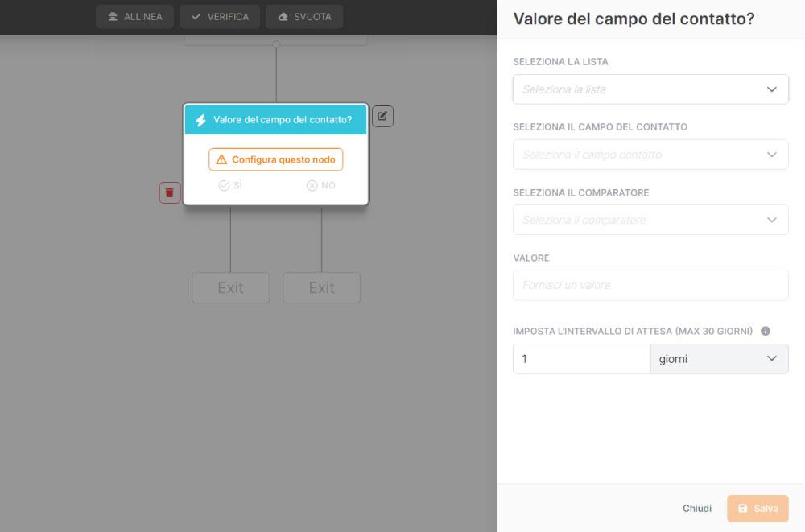Image resolution: width=805 pixels, height=532 pixels.
Task: Click info icon next to interval label
Action: coord(766,332)
